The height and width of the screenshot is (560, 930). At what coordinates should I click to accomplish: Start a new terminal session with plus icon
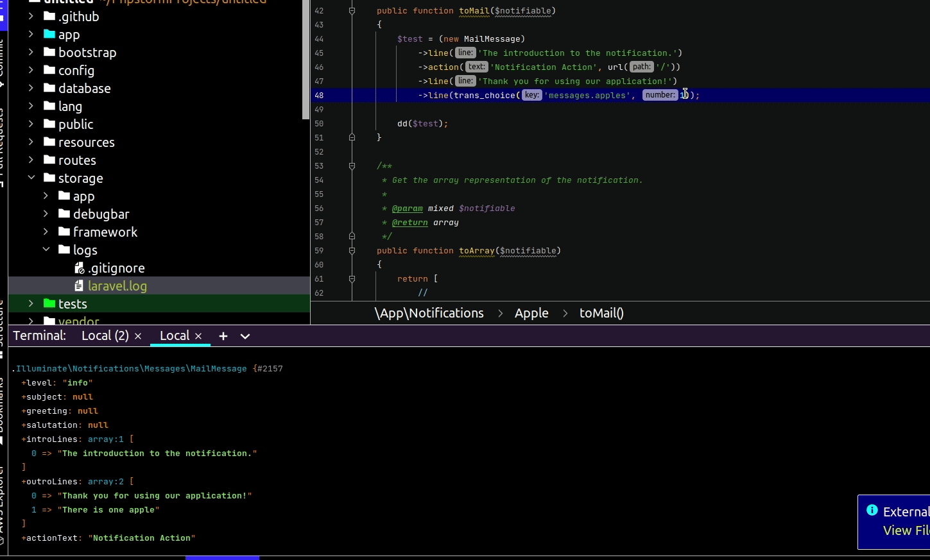223,335
